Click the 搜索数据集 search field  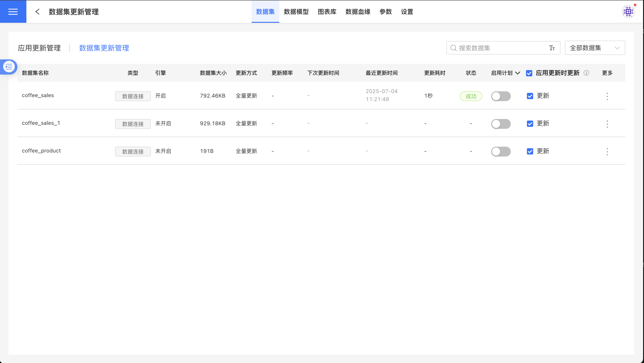pyautogui.click(x=500, y=48)
